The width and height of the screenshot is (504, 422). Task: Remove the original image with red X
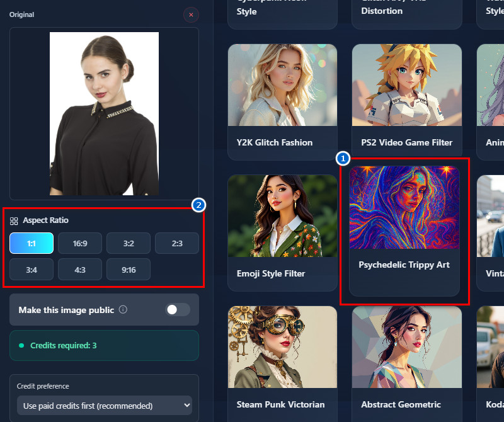(x=191, y=14)
